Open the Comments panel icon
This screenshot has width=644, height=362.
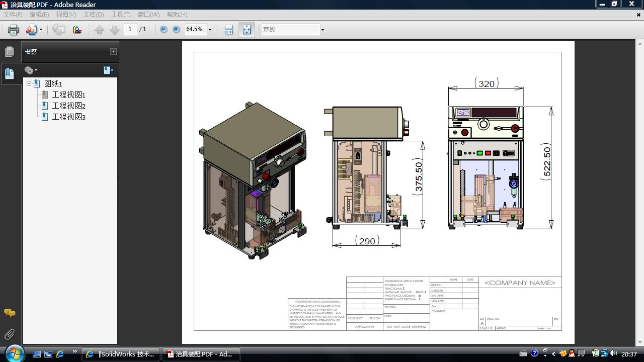click(x=9, y=313)
